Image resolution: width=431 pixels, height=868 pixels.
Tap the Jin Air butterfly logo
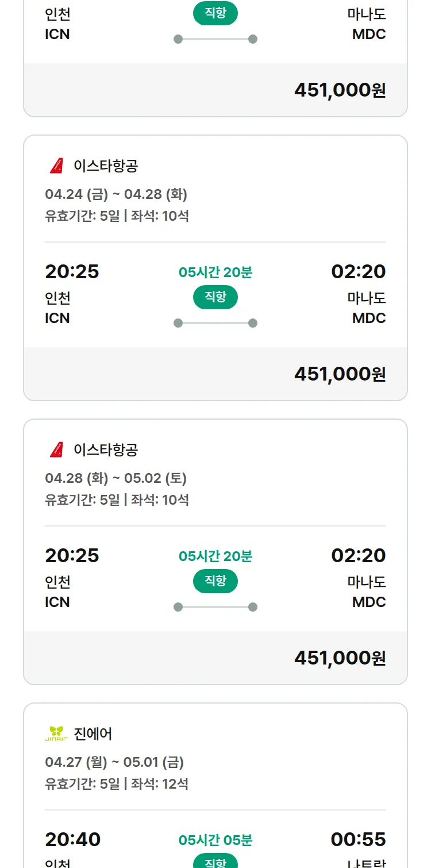pos(56,733)
